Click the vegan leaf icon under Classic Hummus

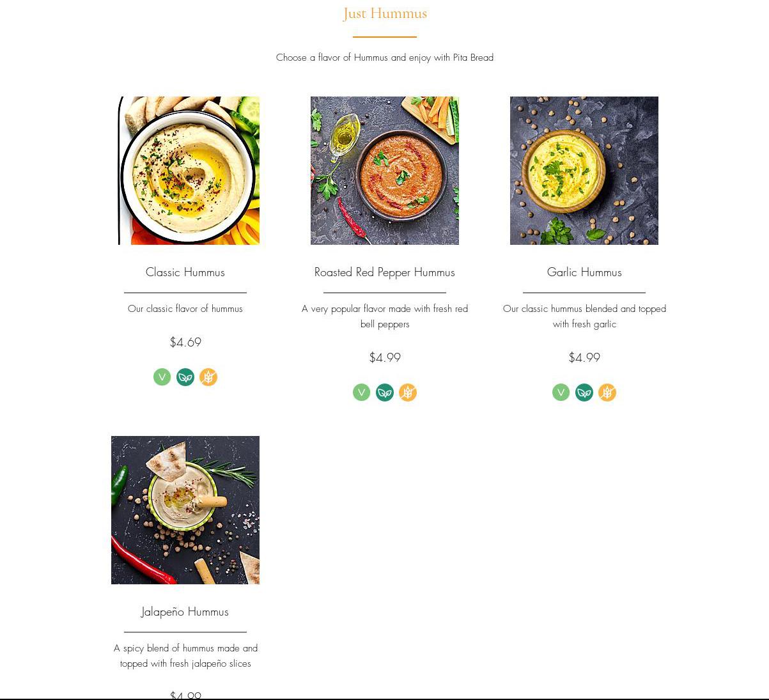(x=185, y=377)
